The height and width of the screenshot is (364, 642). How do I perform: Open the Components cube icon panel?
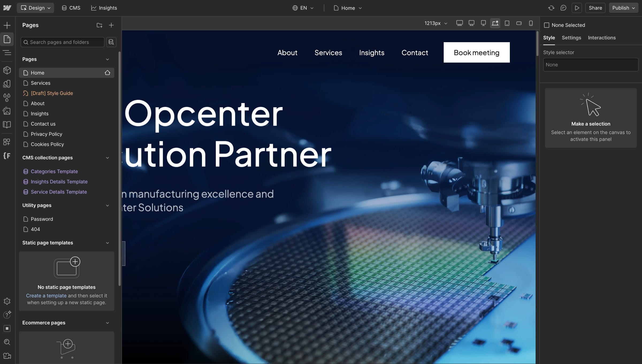[7, 70]
